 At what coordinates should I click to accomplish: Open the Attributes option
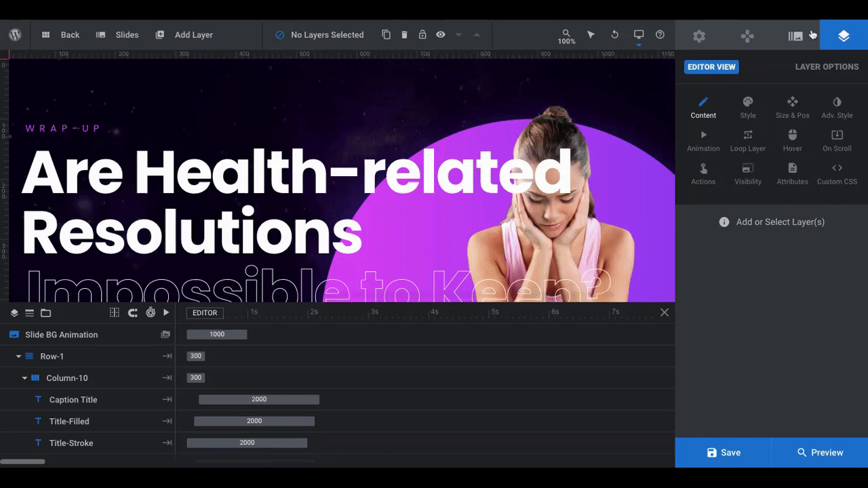coord(793,174)
